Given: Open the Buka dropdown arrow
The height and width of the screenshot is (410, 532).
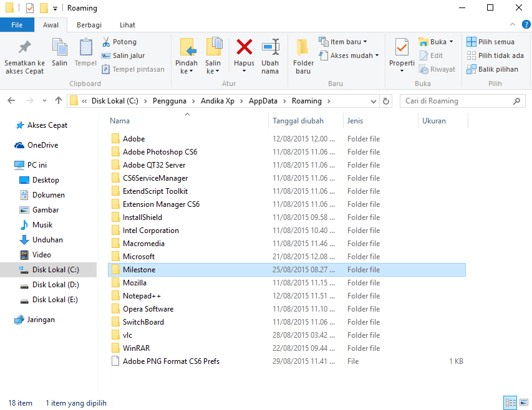Looking at the screenshot, I should (452, 42).
